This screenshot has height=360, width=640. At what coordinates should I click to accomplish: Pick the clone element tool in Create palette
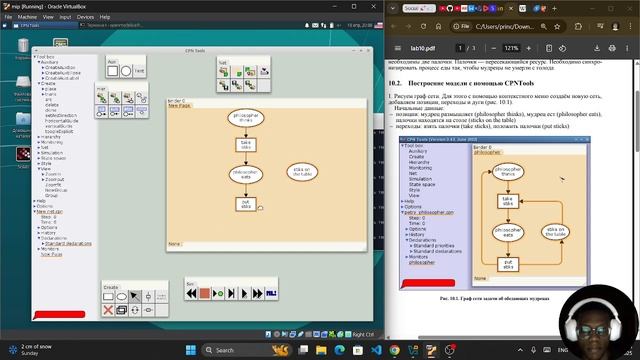coord(122,310)
